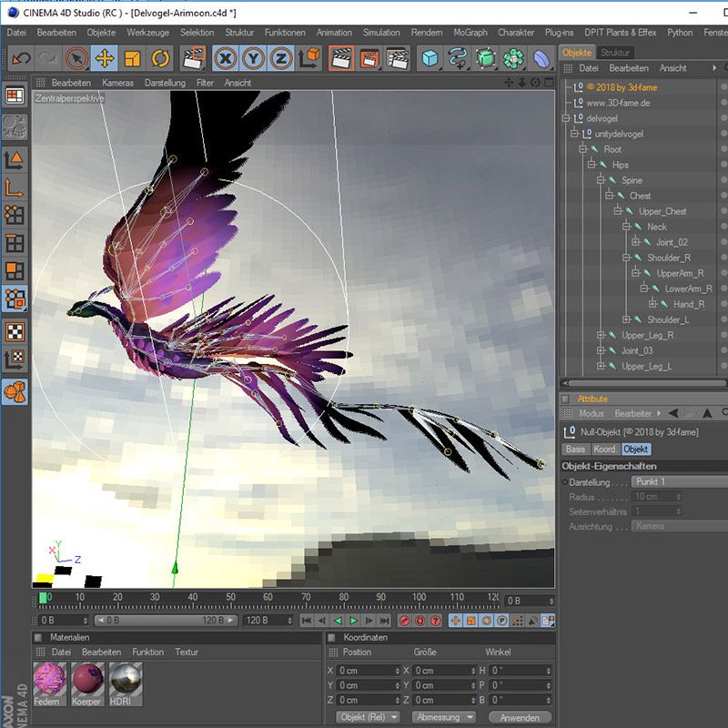Toggle scale keyframe recording

click(x=470, y=621)
